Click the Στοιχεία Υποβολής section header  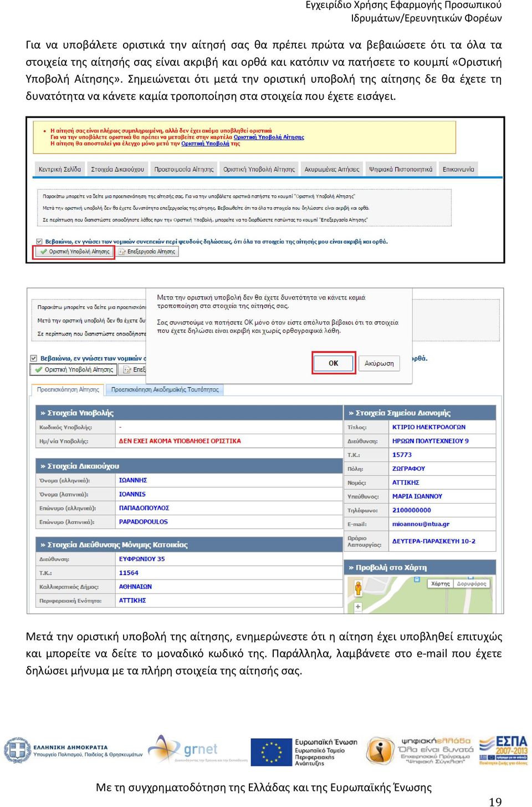pyautogui.click(x=189, y=413)
